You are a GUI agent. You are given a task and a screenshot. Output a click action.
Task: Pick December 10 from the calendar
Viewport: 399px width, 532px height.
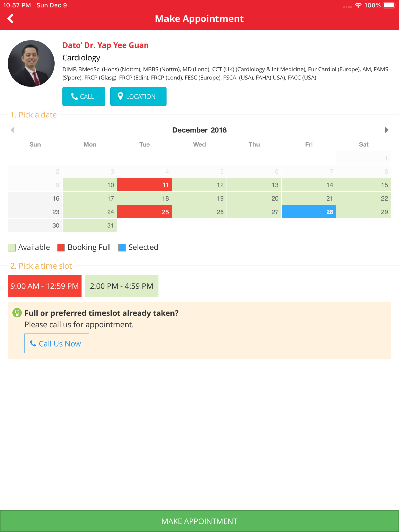[90, 185]
